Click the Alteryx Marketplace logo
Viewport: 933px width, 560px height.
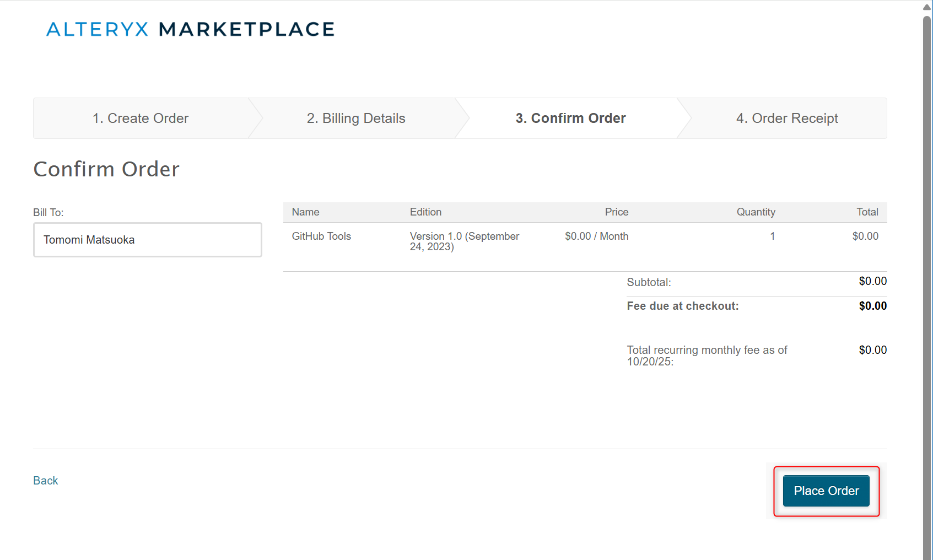click(190, 29)
